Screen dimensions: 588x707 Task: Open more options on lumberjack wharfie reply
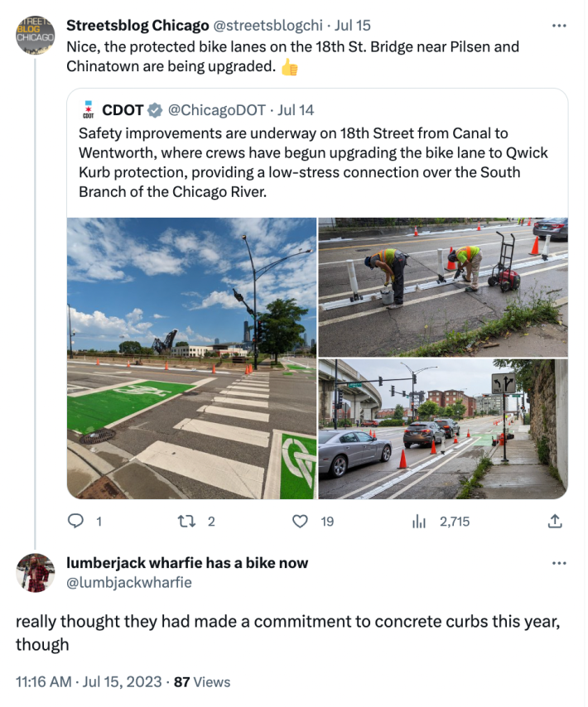pyautogui.click(x=559, y=563)
